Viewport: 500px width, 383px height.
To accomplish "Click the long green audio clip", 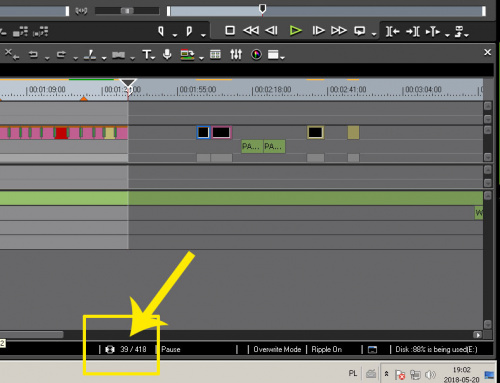I will tap(241, 198).
